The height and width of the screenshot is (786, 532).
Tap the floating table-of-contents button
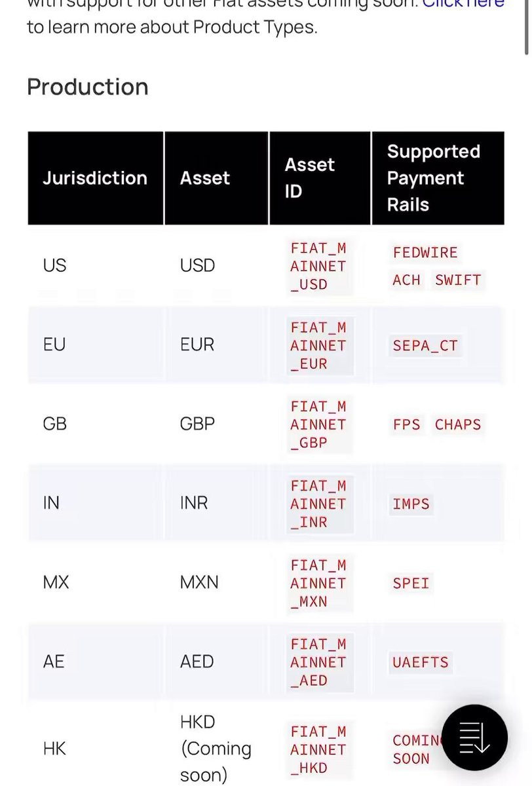pos(474,738)
